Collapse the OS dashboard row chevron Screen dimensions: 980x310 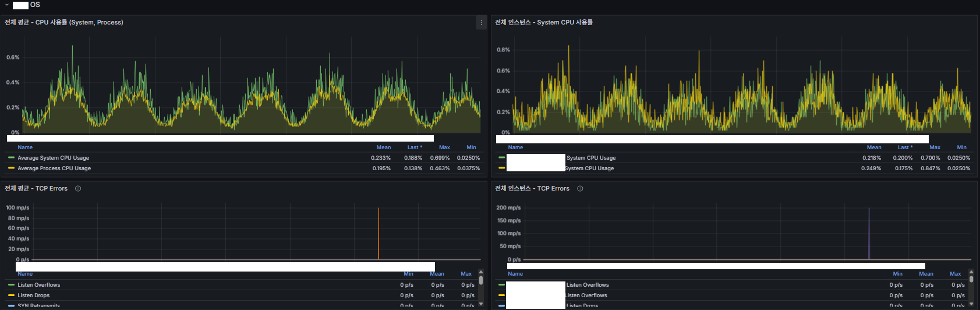coord(7,5)
